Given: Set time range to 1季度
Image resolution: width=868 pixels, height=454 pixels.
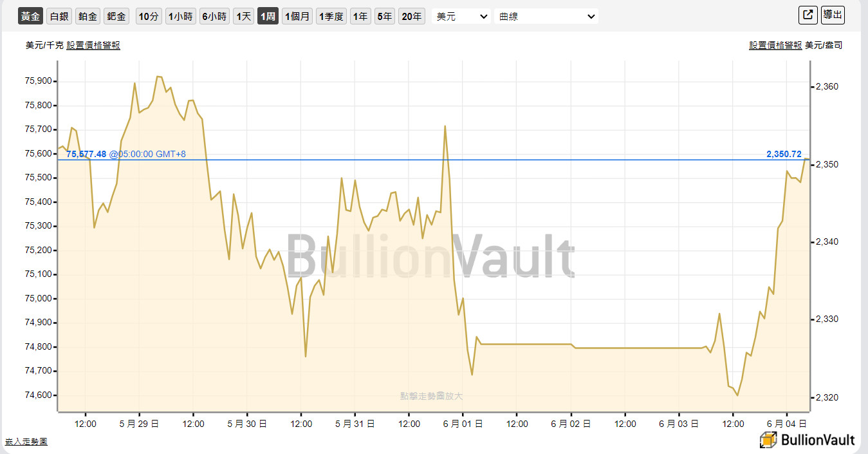Looking at the screenshot, I should [331, 16].
